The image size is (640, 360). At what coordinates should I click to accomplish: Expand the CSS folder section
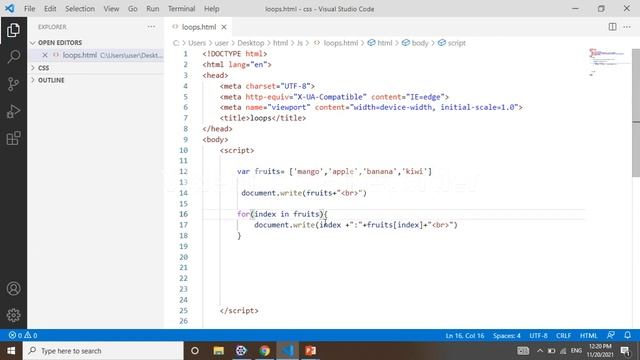point(43,68)
